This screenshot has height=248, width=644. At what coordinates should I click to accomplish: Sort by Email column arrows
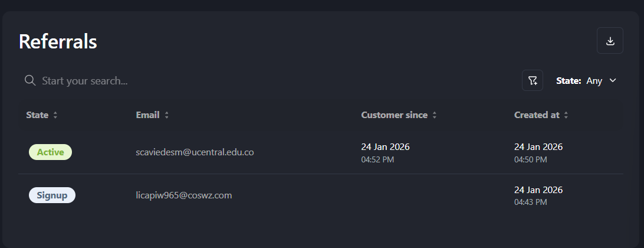[x=167, y=116]
